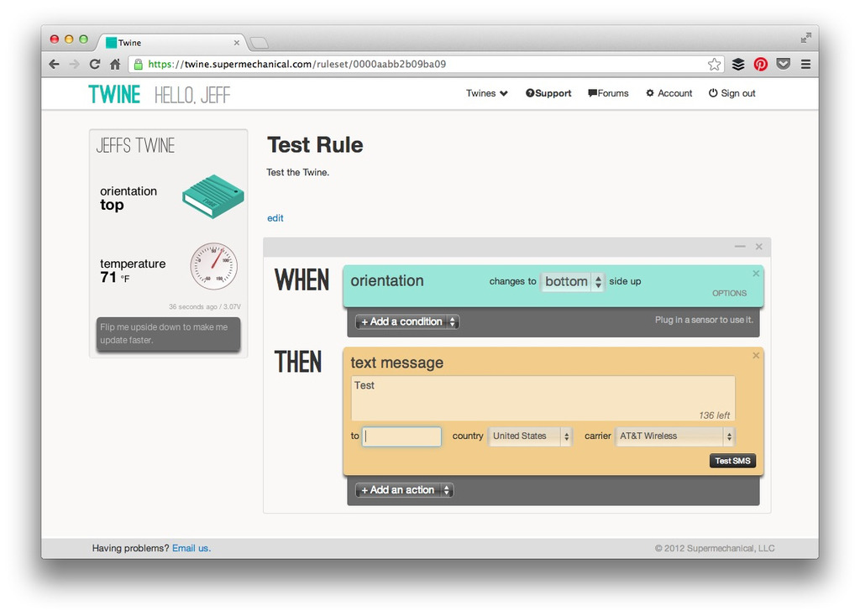
Task: Collapse the rule panel with the minimize dash
Action: click(x=740, y=247)
